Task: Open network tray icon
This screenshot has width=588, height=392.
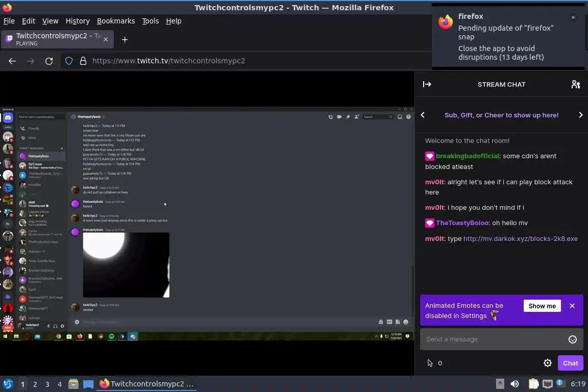Action: click(548, 384)
